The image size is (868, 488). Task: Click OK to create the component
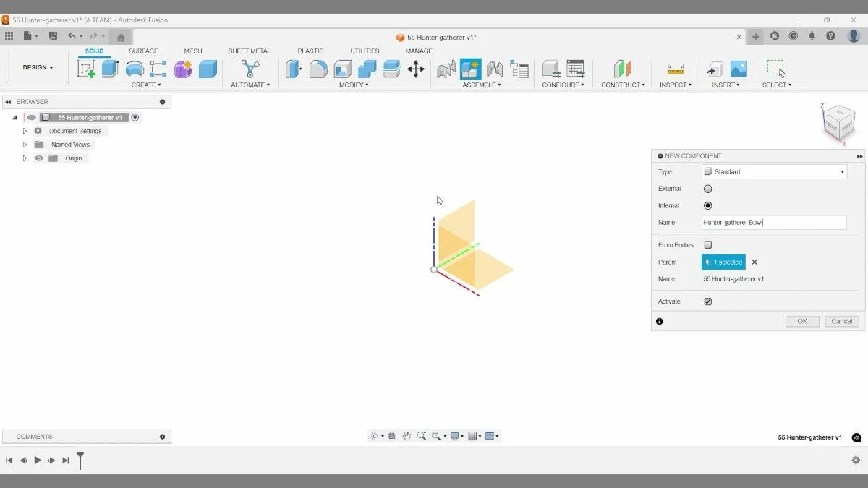pos(802,321)
